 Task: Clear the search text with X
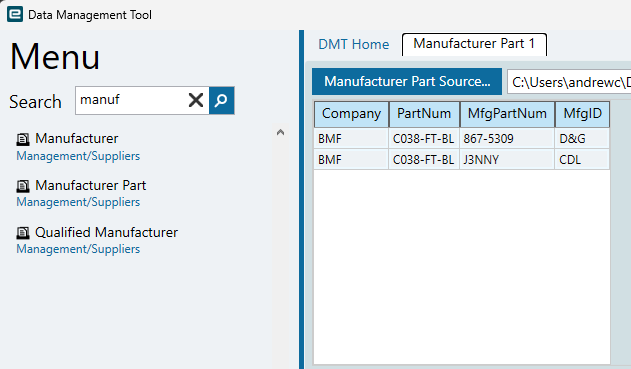[196, 100]
